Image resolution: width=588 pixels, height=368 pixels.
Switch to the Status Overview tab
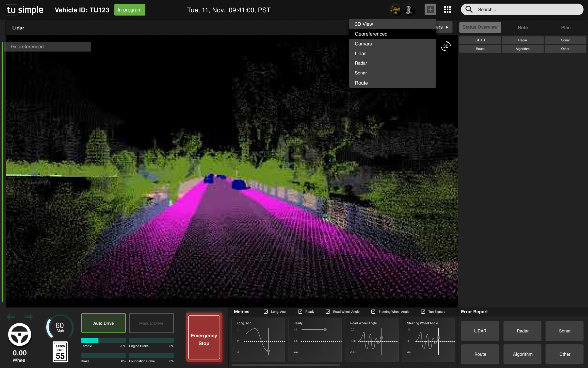click(480, 27)
